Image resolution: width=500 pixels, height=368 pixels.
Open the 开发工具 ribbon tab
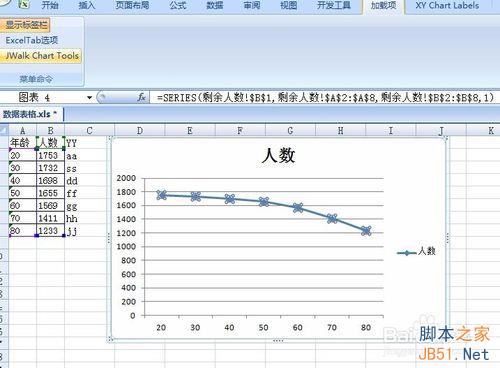pos(334,5)
